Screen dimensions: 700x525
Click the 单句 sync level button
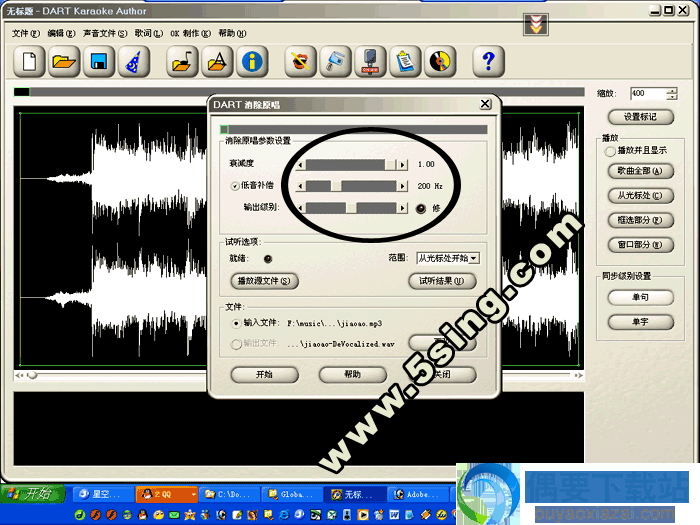641,297
